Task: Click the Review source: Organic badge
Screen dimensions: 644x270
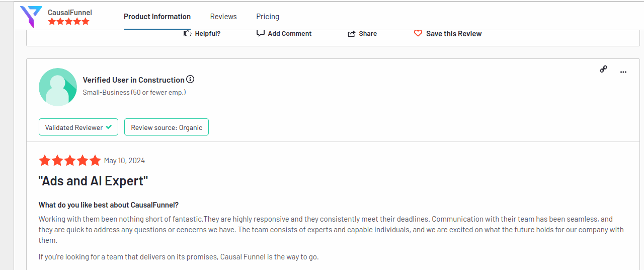Action: tap(167, 127)
